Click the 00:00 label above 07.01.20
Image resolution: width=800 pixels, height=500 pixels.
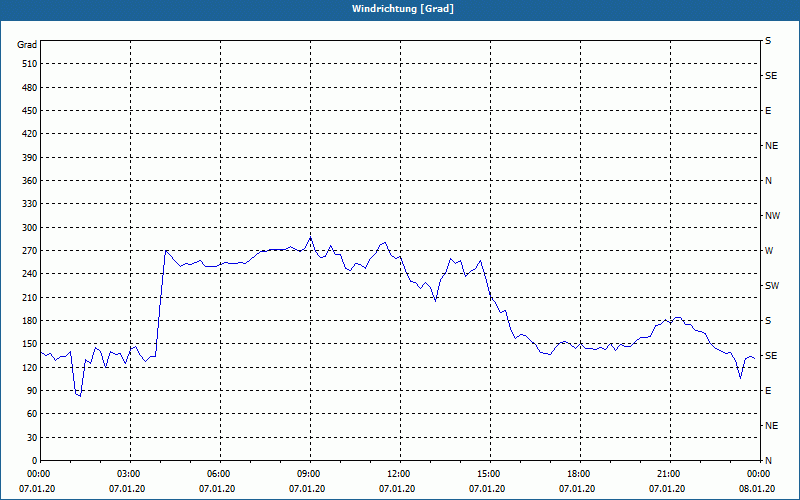coord(37,474)
